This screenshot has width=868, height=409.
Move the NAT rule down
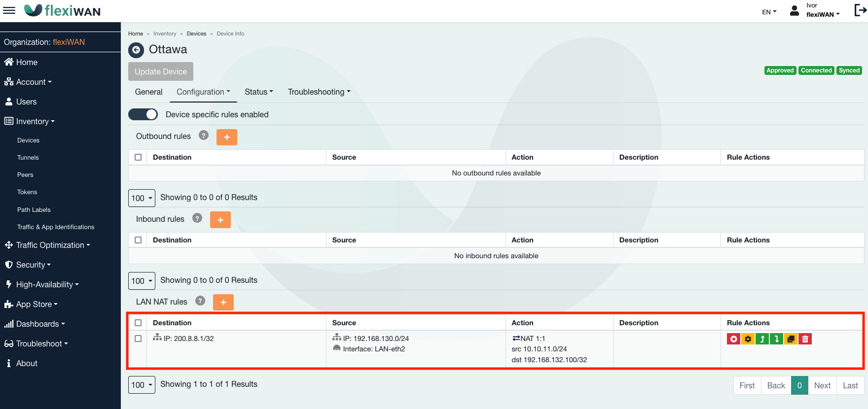[776, 339]
